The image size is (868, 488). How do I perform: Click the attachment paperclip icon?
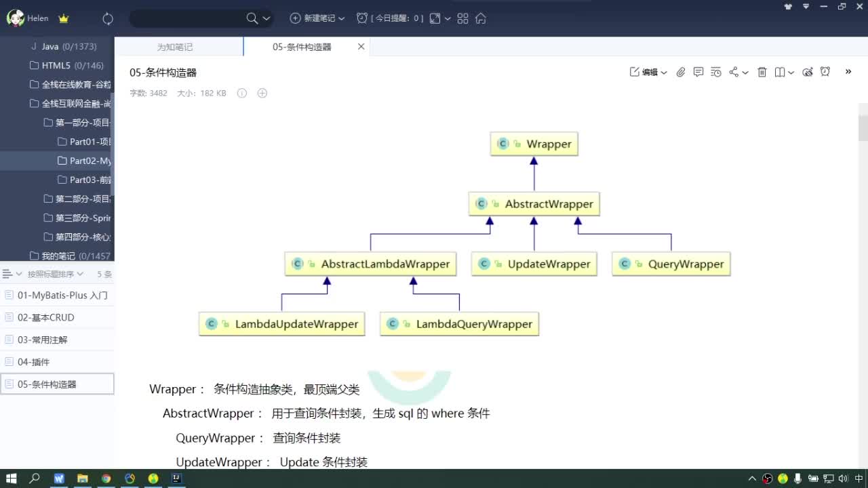coord(681,72)
